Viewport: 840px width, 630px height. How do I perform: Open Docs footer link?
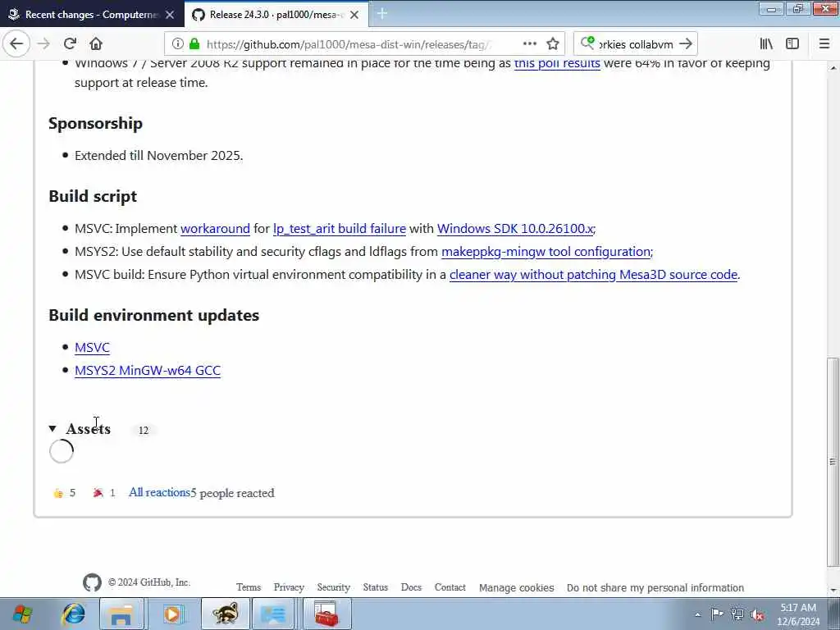click(x=411, y=587)
